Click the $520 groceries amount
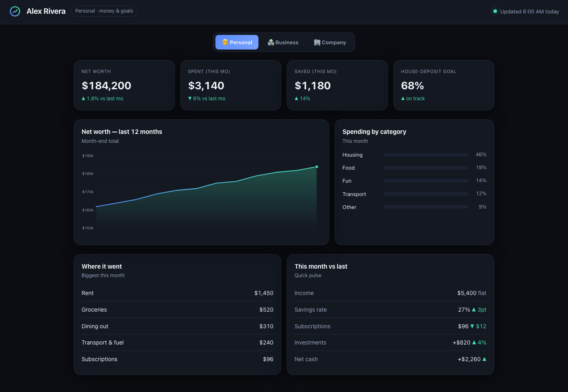This screenshot has width=568, height=392. [x=266, y=310]
